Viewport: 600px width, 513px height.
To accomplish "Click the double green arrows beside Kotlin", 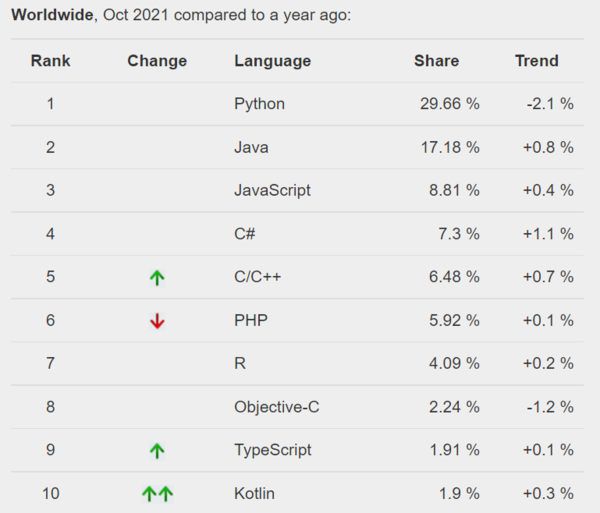I will tap(157, 493).
